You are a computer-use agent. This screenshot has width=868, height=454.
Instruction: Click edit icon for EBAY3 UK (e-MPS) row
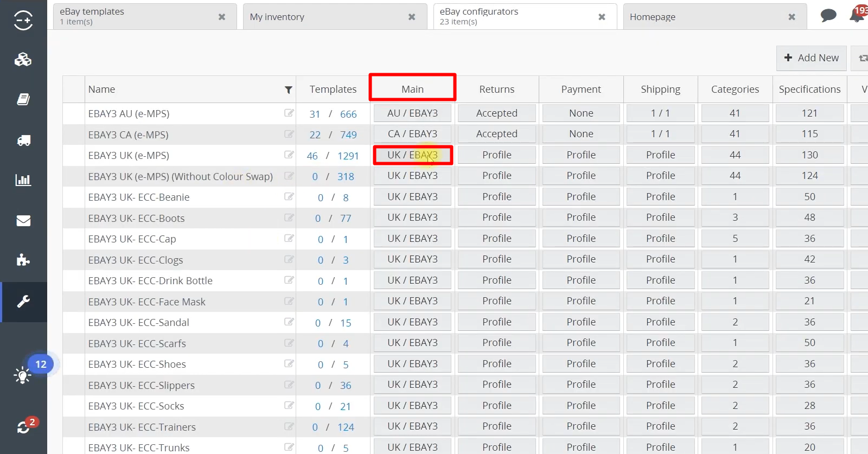click(x=289, y=155)
